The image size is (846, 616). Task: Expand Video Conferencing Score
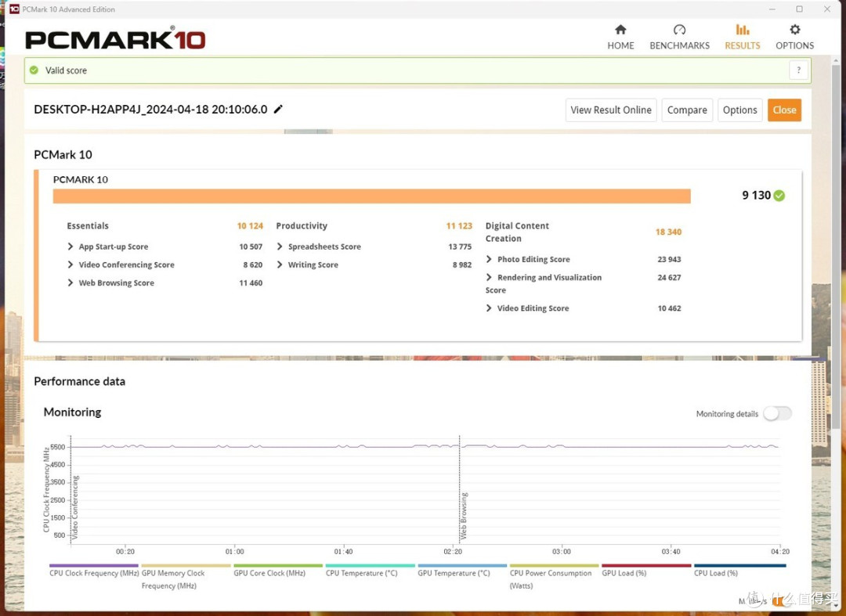(70, 265)
